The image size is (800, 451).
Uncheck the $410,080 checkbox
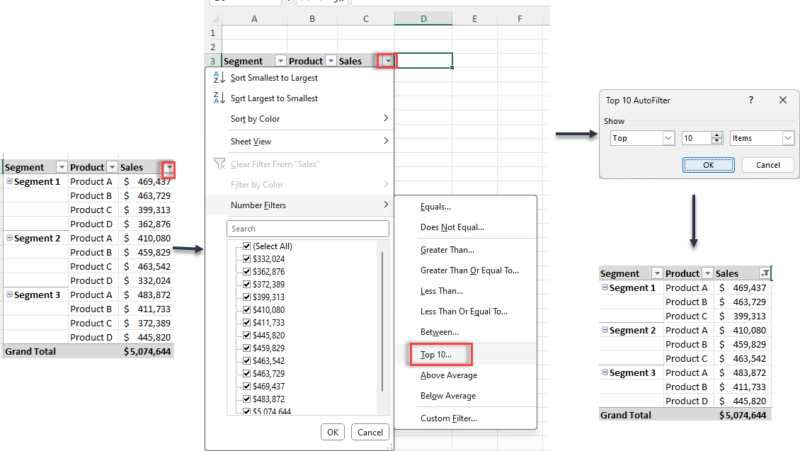pos(247,310)
